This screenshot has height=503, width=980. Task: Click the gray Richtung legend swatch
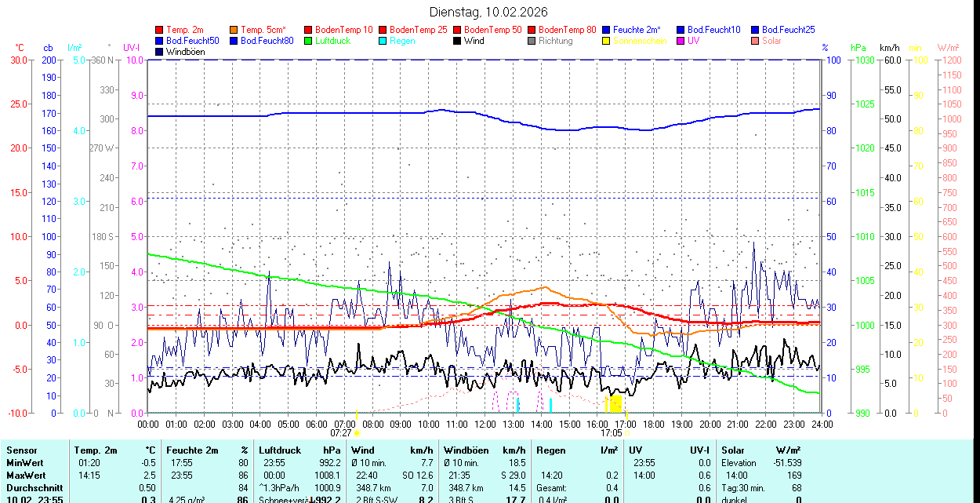point(532,41)
